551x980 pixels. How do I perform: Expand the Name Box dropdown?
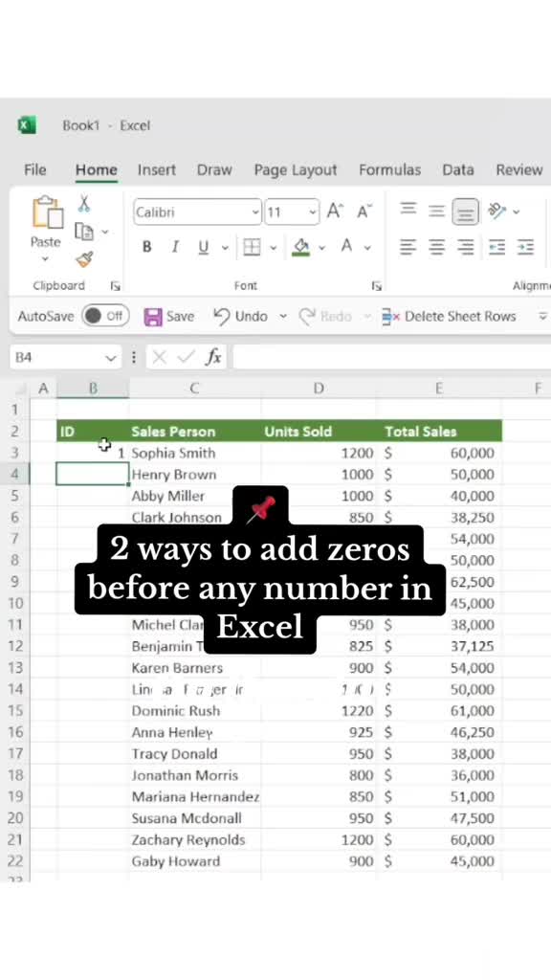(x=111, y=358)
